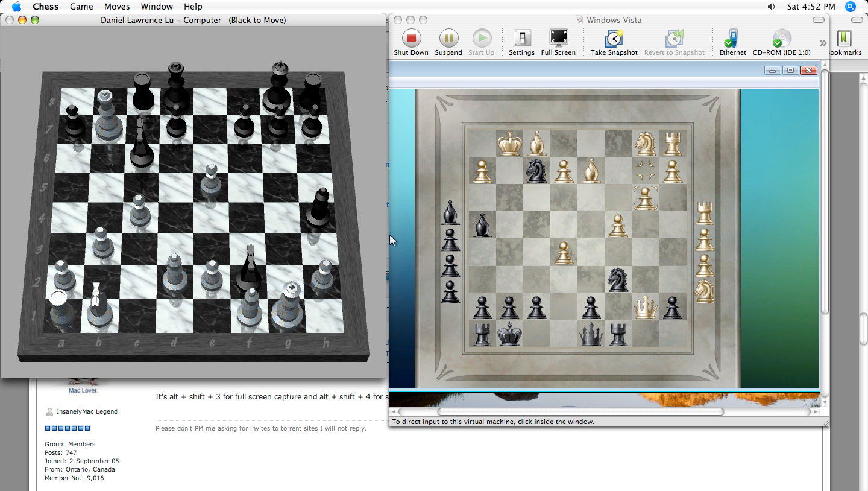Select the white pawn on c4 in Mac Chess
Screen dimensions: 868x491
pyautogui.click(x=139, y=211)
